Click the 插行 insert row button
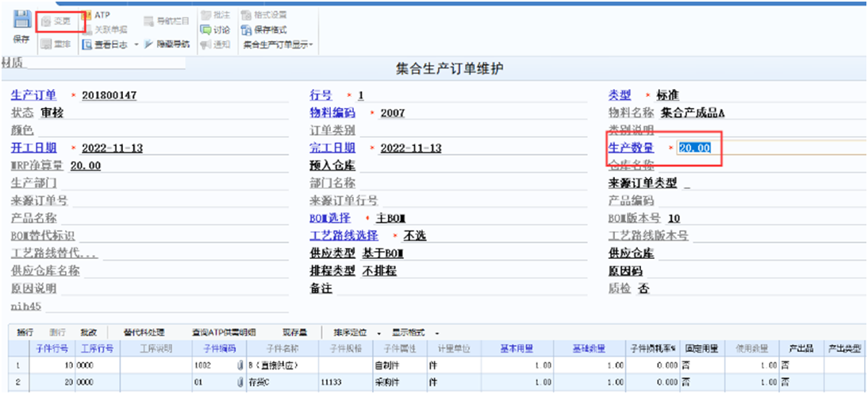Image resolution: width=868 pixels, height=394 pixels. (x=25, y=333)
